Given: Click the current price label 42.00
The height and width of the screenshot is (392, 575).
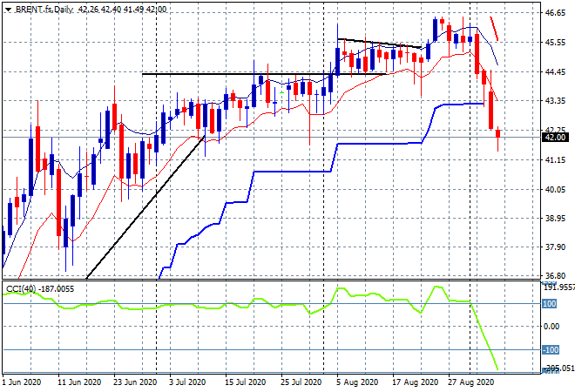Looking at the screenshot, I should (x=555, y=138).
